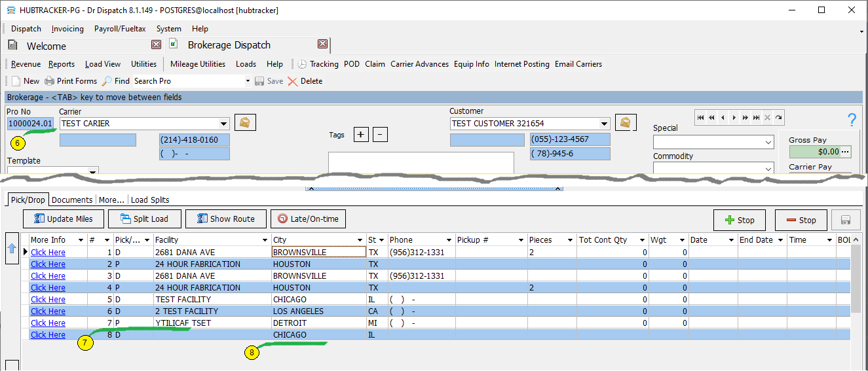Open More Info link for stop 5

[x=48, y=300]
